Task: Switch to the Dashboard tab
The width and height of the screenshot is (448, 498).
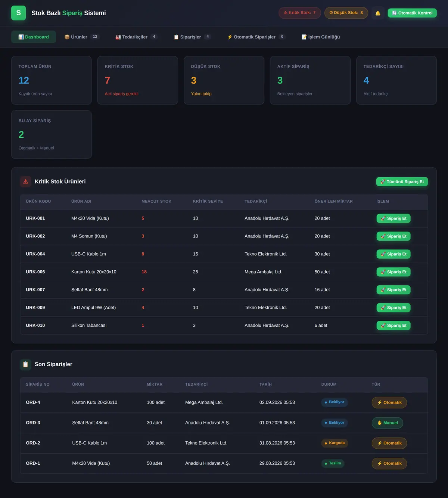Action: click(x=34, y=37)
